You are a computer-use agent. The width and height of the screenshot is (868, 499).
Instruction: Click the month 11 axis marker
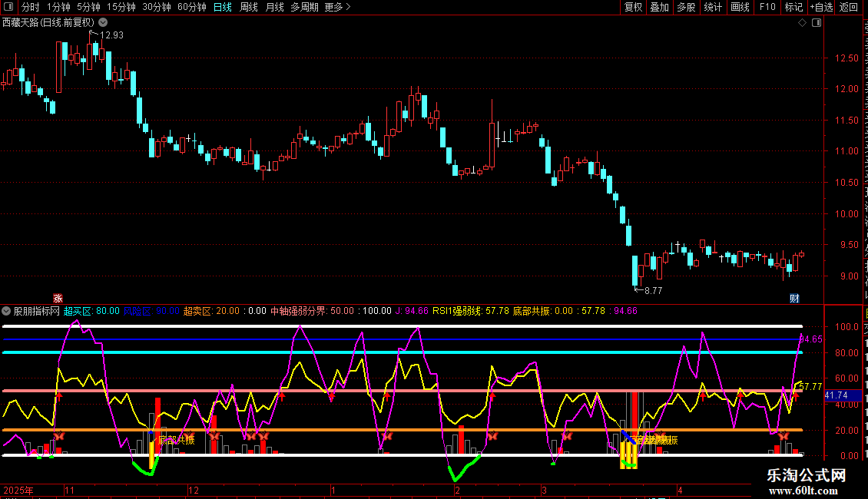(69, 490)
